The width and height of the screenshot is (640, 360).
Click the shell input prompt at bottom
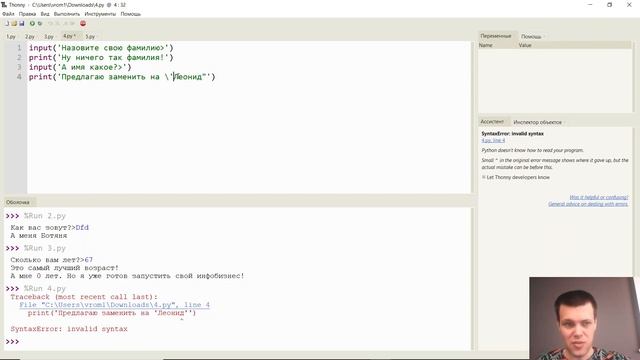pos(12,342)
